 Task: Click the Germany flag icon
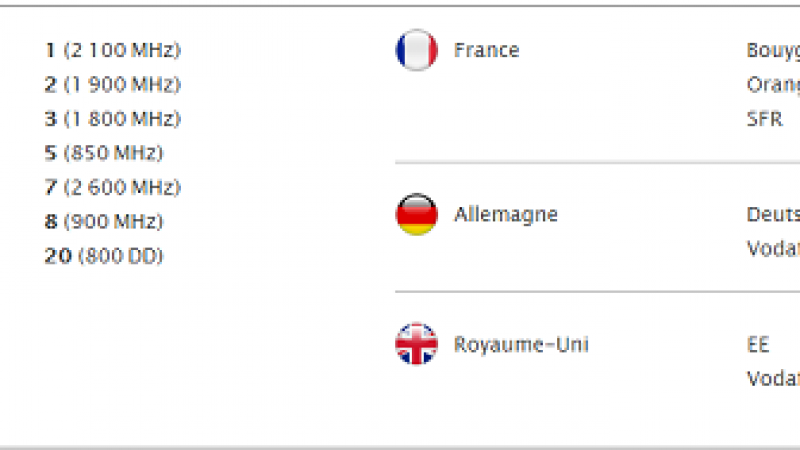pyautogui.click(x=416, y=215)
